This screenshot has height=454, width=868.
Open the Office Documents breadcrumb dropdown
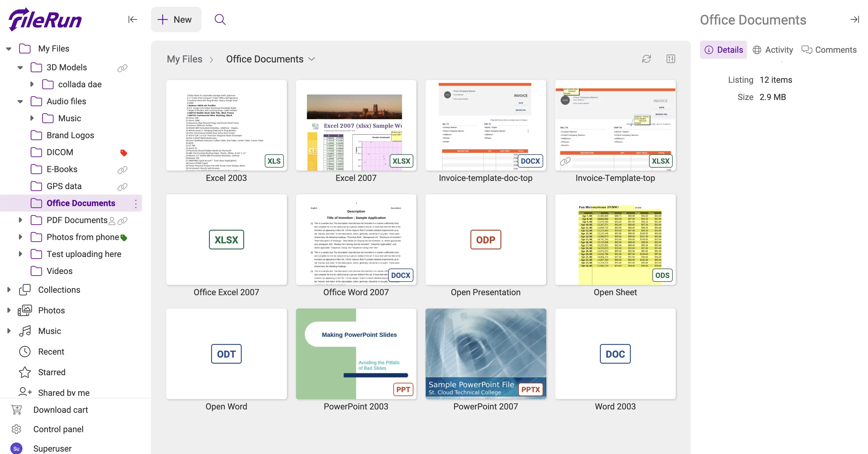(x=312, y=59)
